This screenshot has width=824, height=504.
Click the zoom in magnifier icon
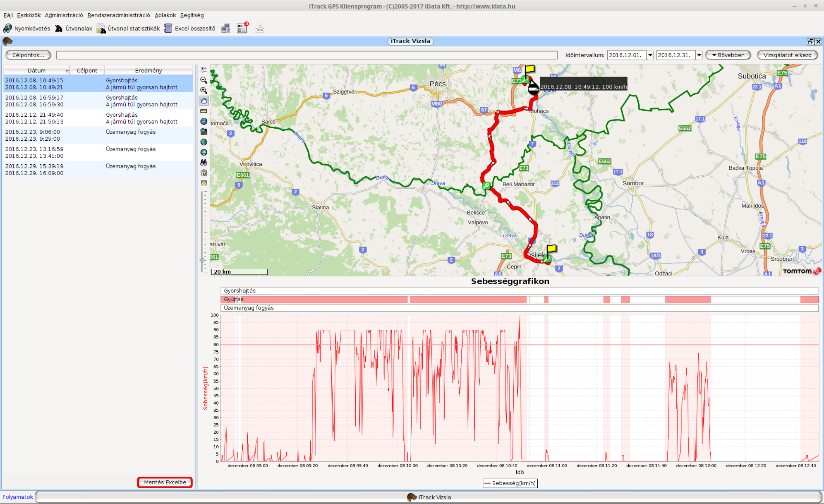[x=204, y=91]
